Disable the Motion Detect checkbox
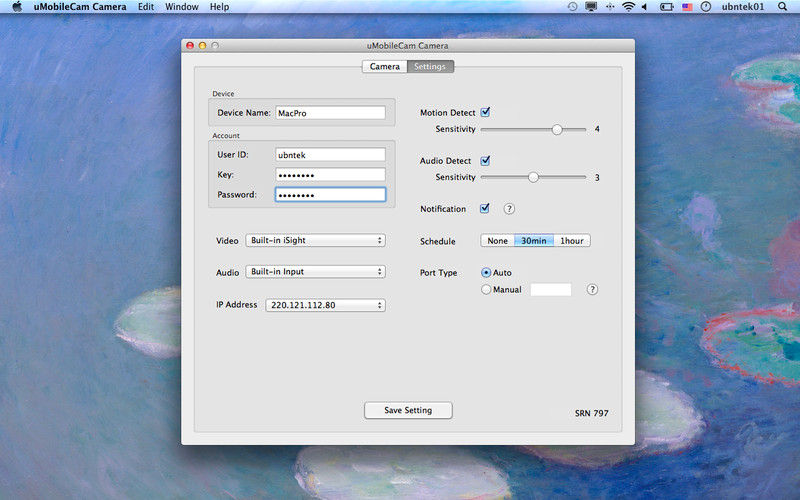The width and height of the screenshot is (800, 500). tap(485, 112)
